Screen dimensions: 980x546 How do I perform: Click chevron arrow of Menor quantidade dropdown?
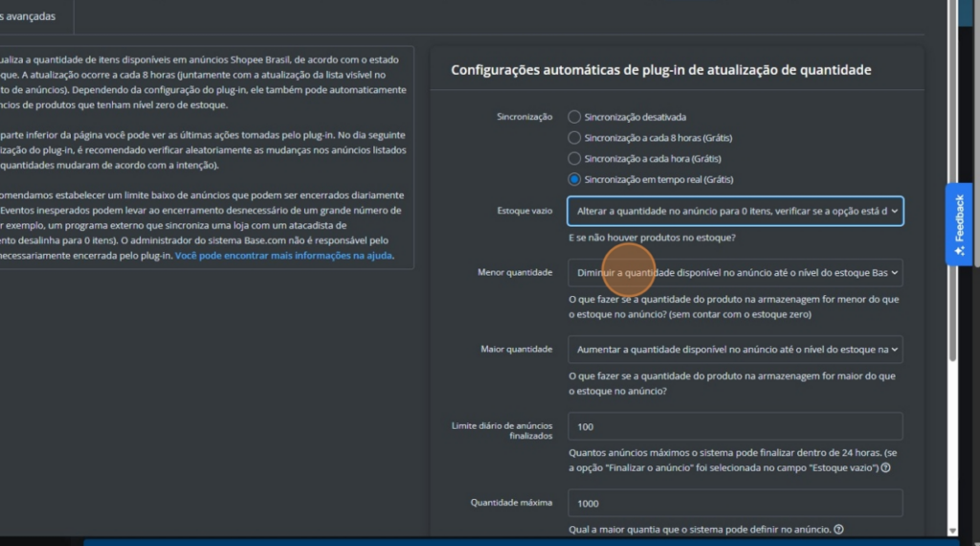[894, 273]
